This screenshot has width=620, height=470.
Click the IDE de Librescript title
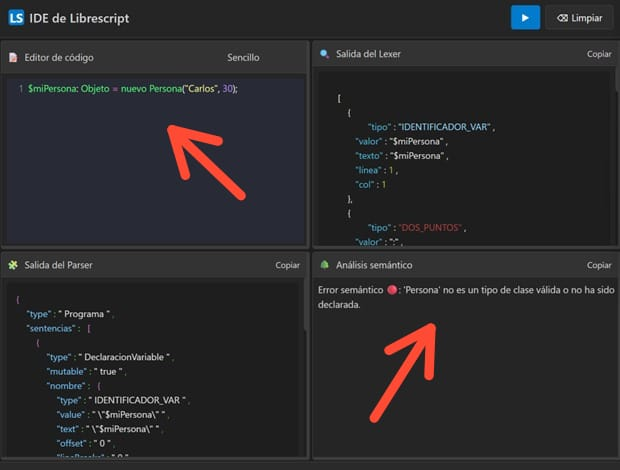79,18
